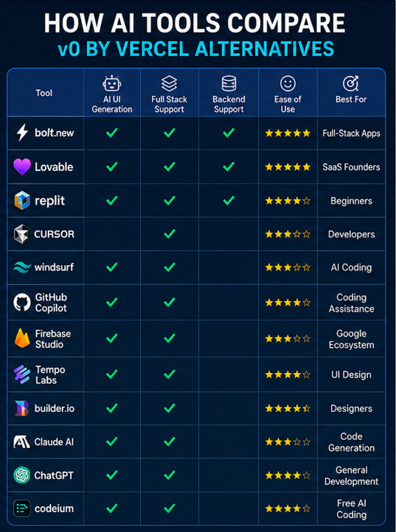Click the Lovable purple heart icon
The height and width of the screenshot is (532, 396).
(x=22, y=167)
